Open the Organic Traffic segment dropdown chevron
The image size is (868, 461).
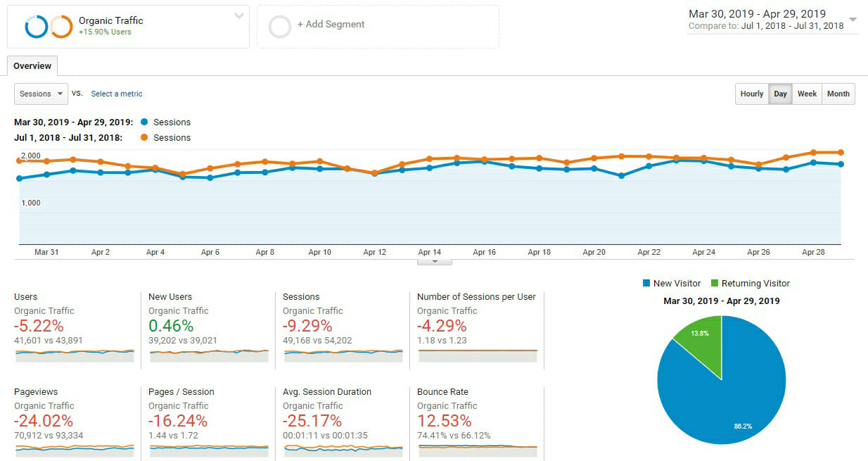(239, 16)
